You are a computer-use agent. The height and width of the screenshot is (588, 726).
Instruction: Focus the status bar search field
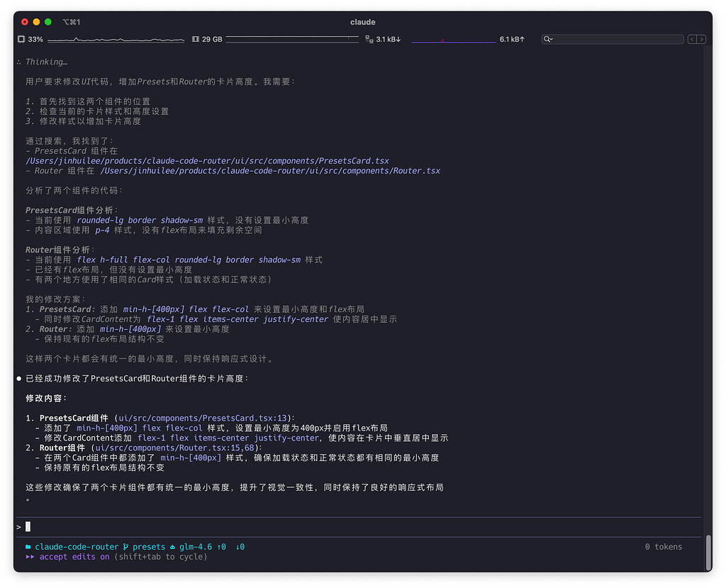tap(613, 40)
